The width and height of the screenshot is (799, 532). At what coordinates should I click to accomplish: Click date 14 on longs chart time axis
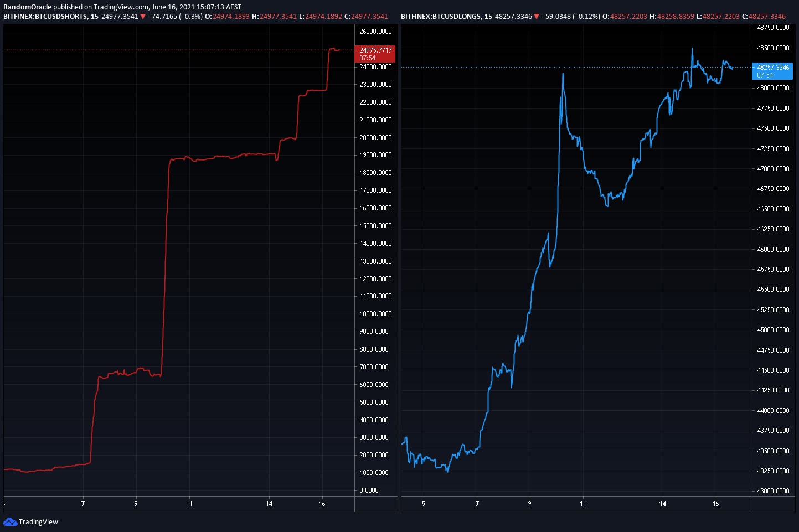click(x=663, y=504)
